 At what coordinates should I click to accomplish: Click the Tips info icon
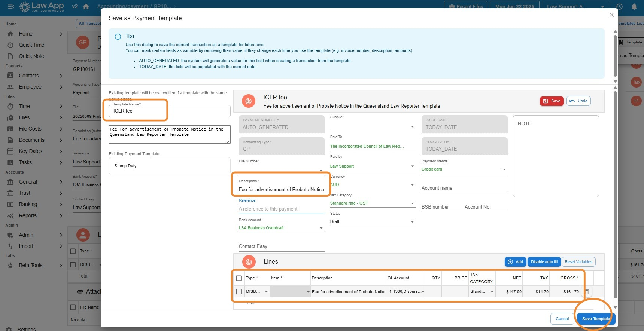point(118,36)
